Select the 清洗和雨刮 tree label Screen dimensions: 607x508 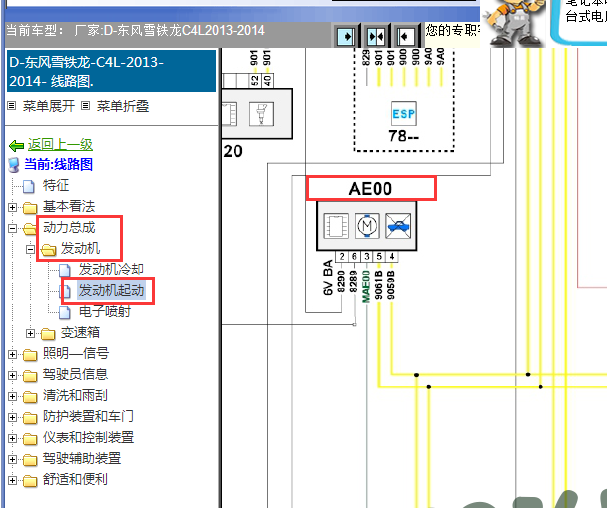75,395
